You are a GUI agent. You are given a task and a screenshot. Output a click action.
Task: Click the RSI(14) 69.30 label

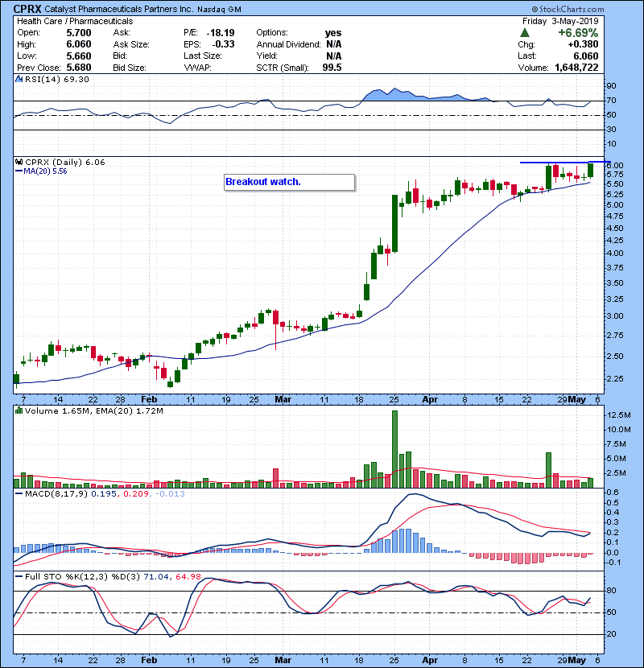[x=56, y=79]
